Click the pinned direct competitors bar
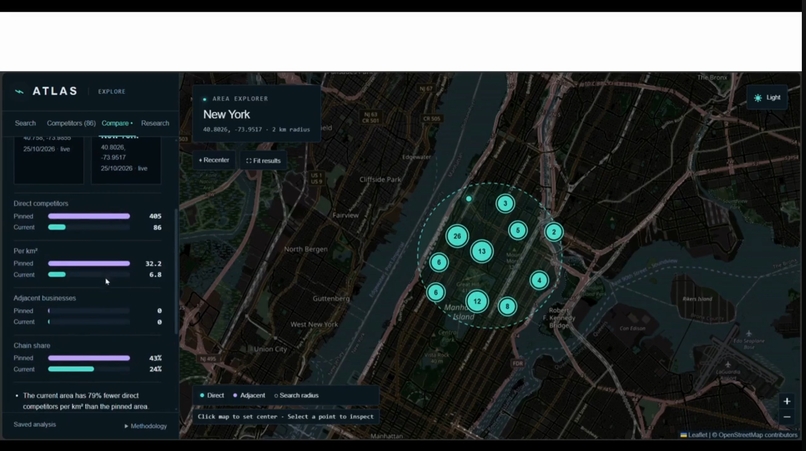 tap(89, 217)
